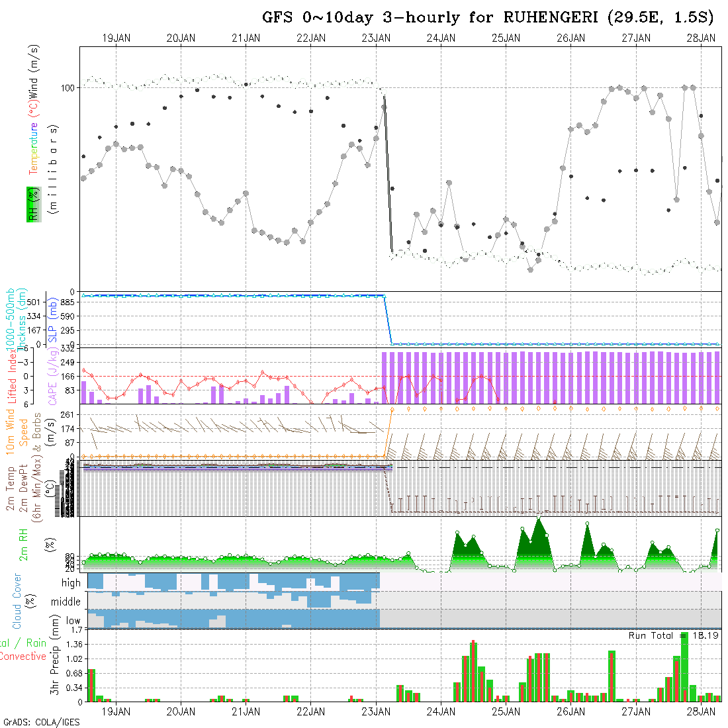Click the 'low' cloud cover row label
Screen dimensions: 728x728
click(73, 621)
